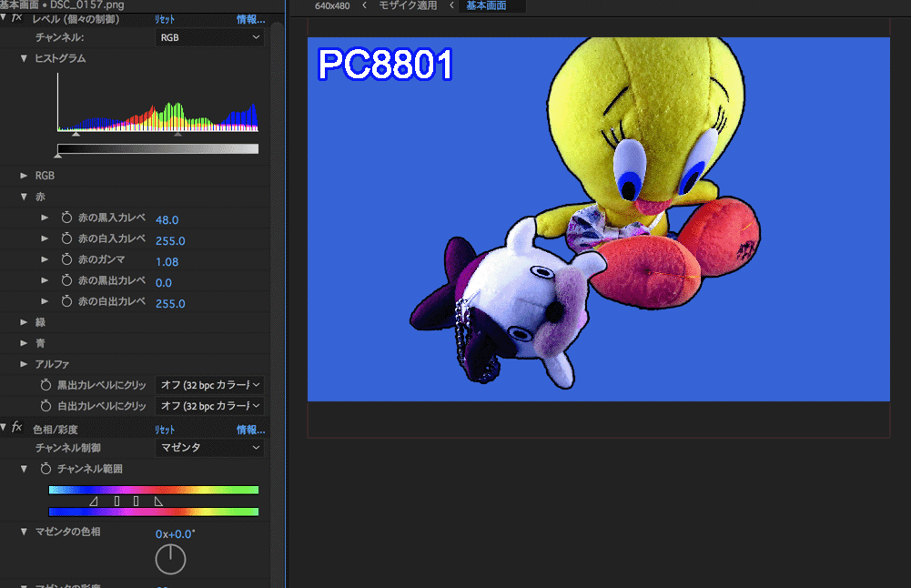The height and width of the screenshot is (588, 911).
Task: Click the upper channel range color bar
Action: tap(154, 490)
